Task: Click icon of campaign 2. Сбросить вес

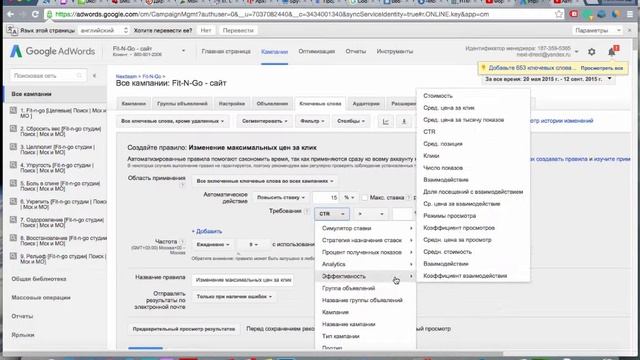Action: point(13,129)
